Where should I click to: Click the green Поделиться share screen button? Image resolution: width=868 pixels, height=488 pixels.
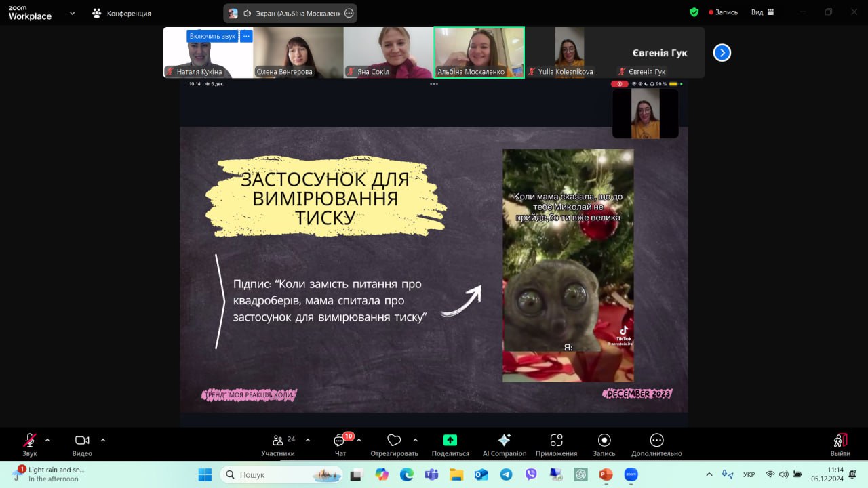pyautogui.click(x=450, y=444)
